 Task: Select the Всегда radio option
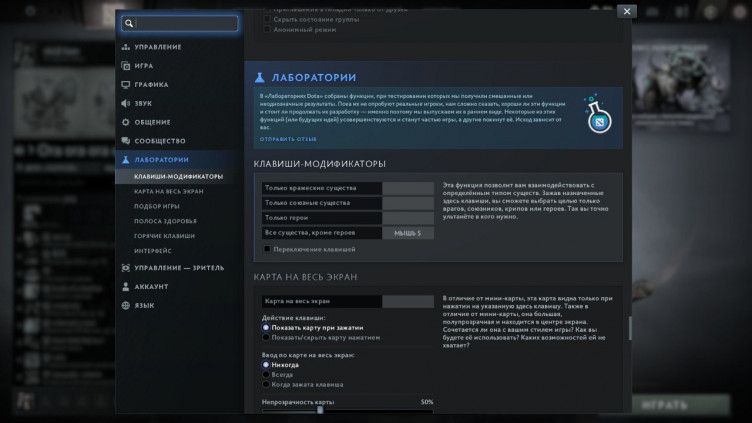tap(266, 374)
